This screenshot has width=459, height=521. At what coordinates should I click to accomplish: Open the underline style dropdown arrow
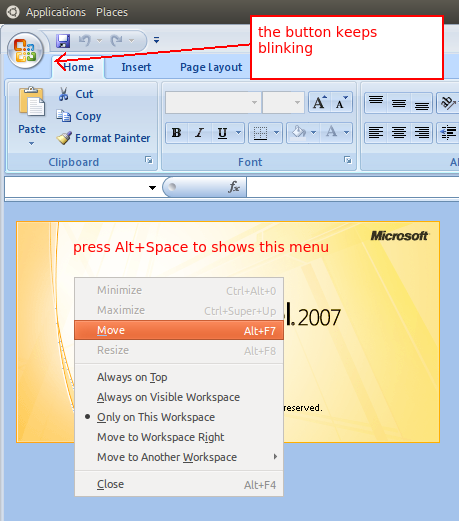pos(238,133)
